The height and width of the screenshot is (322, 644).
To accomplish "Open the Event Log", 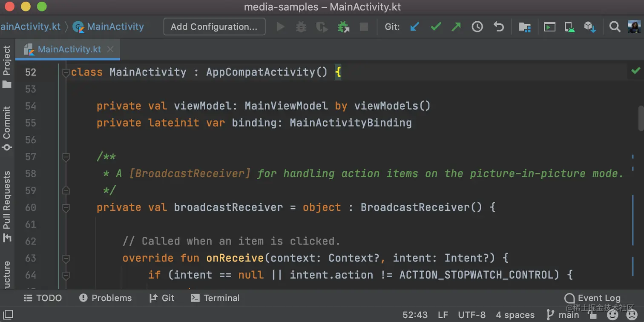I will point(592,298).
